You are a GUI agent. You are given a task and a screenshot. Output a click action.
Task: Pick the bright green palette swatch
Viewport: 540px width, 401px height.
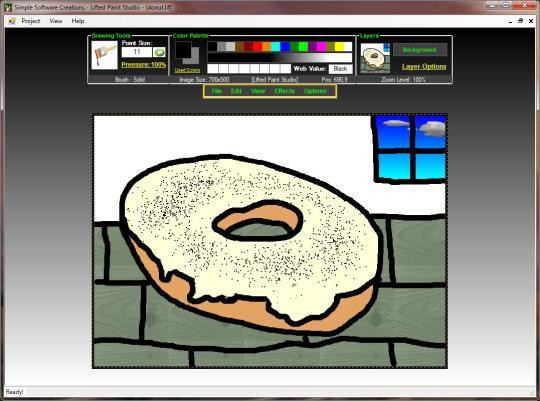303,47
